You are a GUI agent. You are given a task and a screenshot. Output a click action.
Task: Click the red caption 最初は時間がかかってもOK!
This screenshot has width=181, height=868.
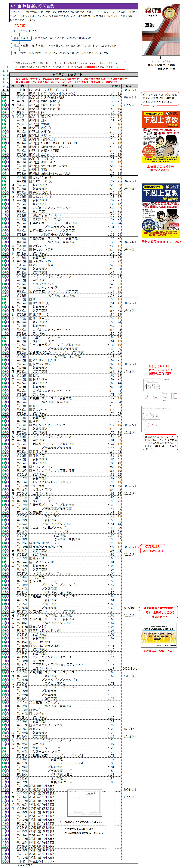(161, 242)
